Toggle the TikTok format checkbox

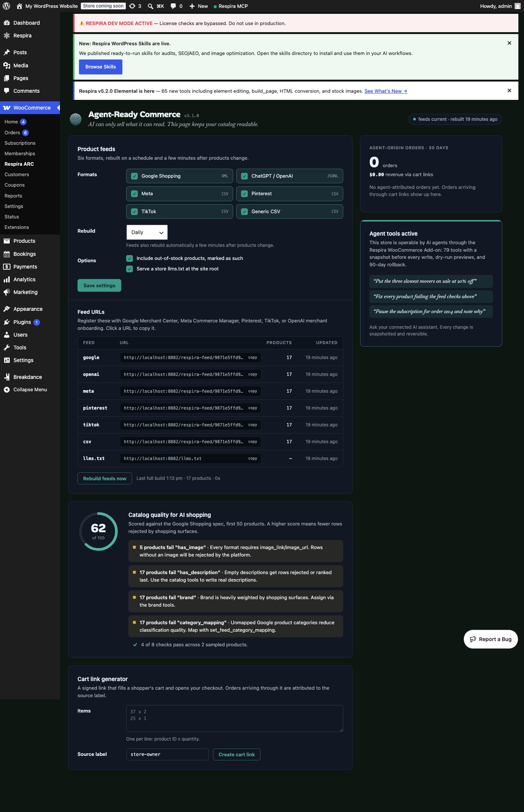tap(134, 212)
